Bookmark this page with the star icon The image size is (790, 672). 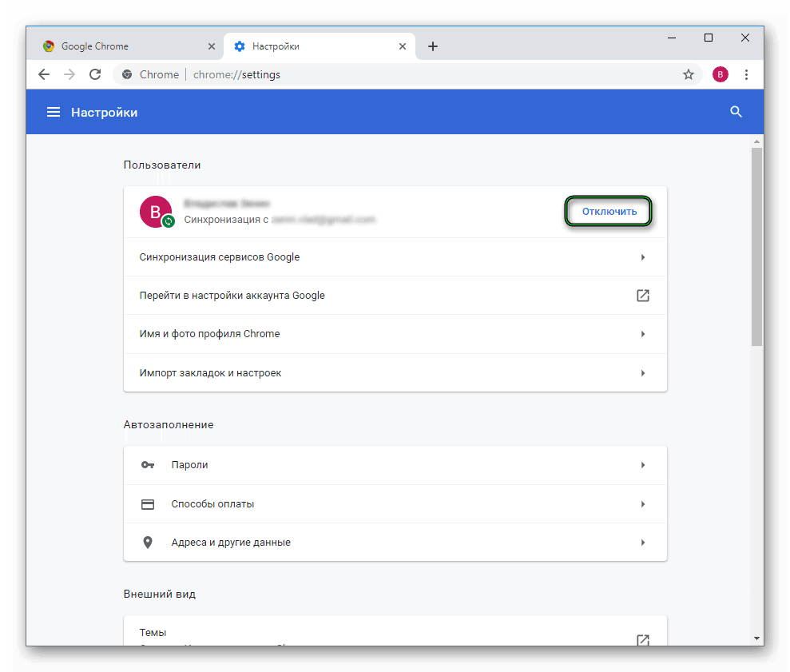pyautogui.click(x=689, y=74)
